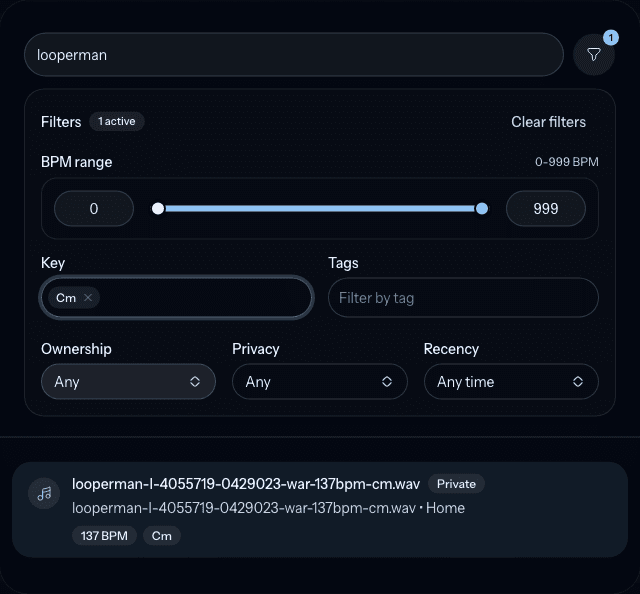Focus the Key filter input
640x594 pixels.
click(177, 298)
